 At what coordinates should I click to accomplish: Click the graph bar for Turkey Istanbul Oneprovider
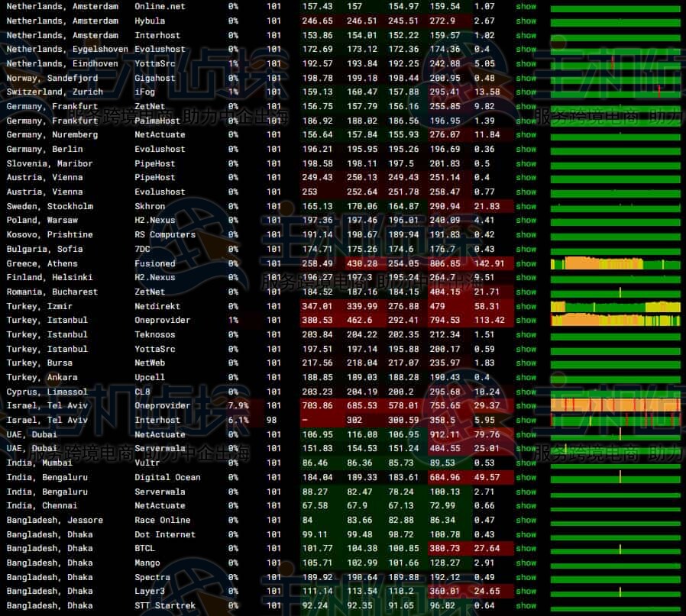(x=616, y=320)
